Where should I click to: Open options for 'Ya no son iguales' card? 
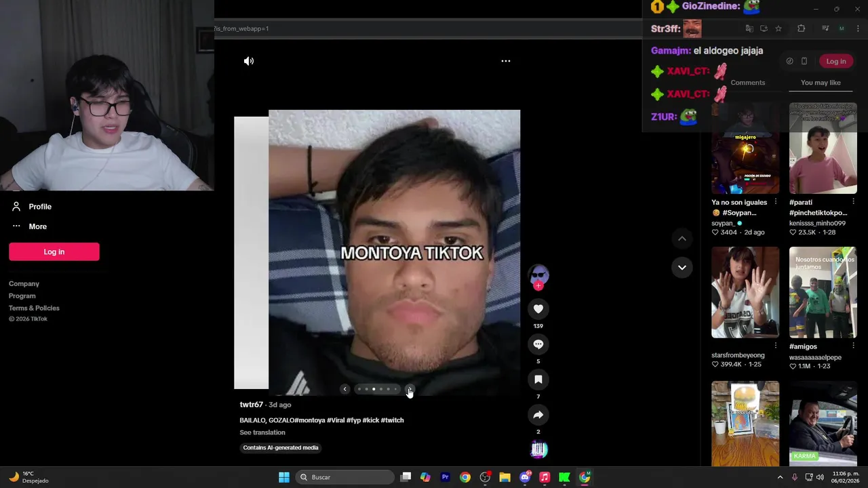(776, 202)
